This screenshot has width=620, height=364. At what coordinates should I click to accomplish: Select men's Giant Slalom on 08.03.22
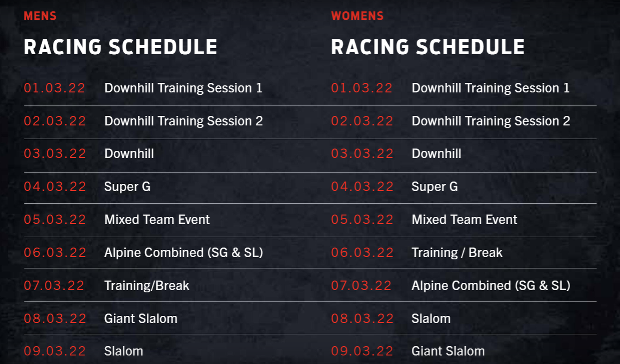[x=141, y=319]
